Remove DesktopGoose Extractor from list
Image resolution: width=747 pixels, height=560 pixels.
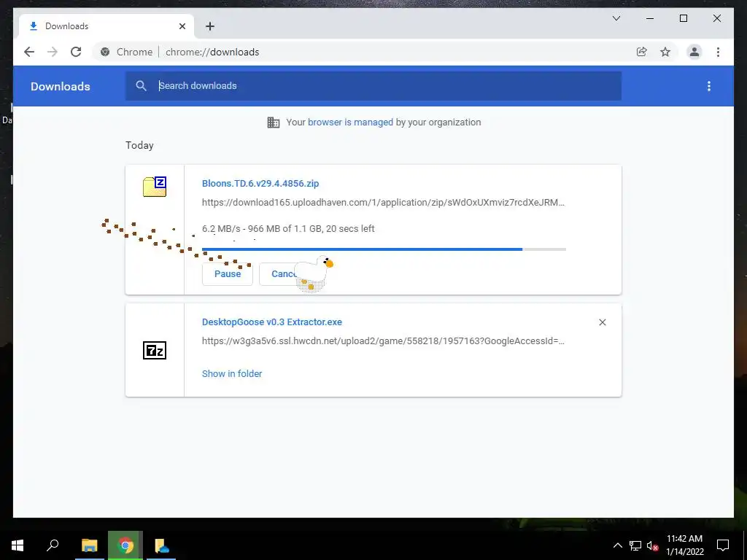602,322
